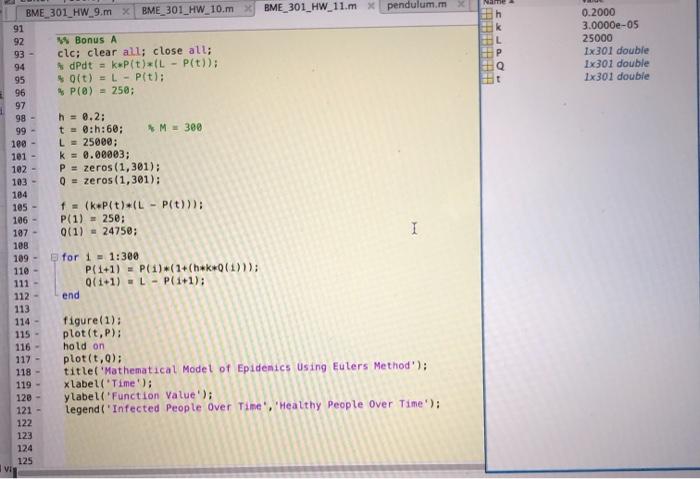Click the ylabel 'Function Value' string
Screen dimensions: 700x479
(x=154, y=396)
